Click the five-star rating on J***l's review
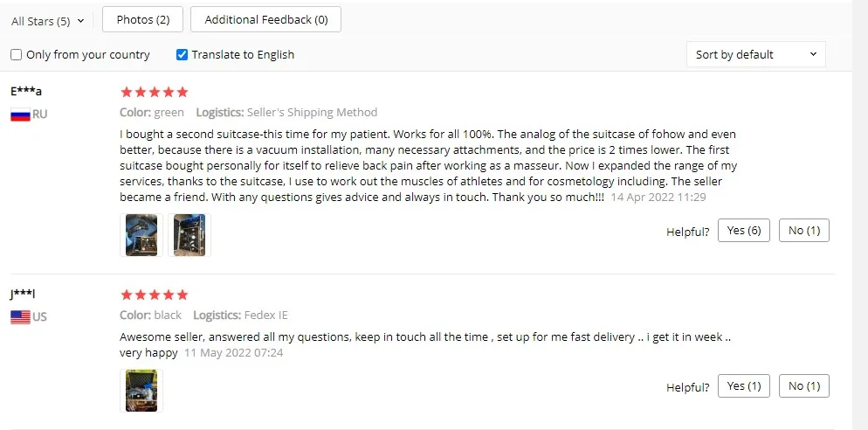This screenshot has height=430, width=868. (154, 295)
